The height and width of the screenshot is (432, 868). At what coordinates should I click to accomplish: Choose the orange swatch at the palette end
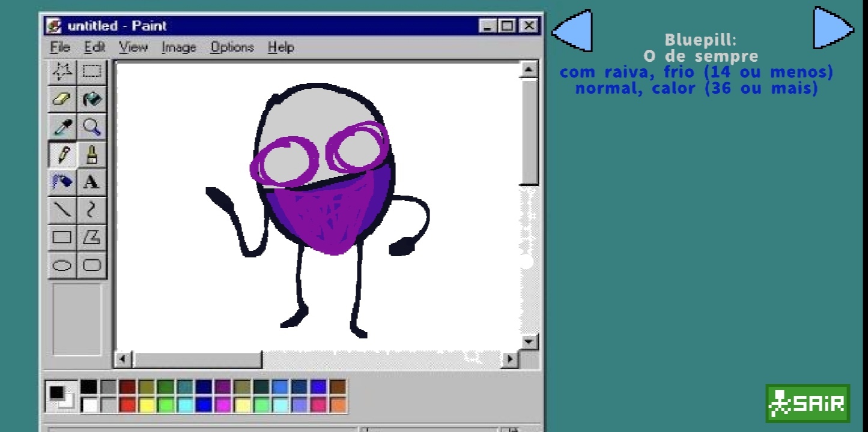pos(338,405)
